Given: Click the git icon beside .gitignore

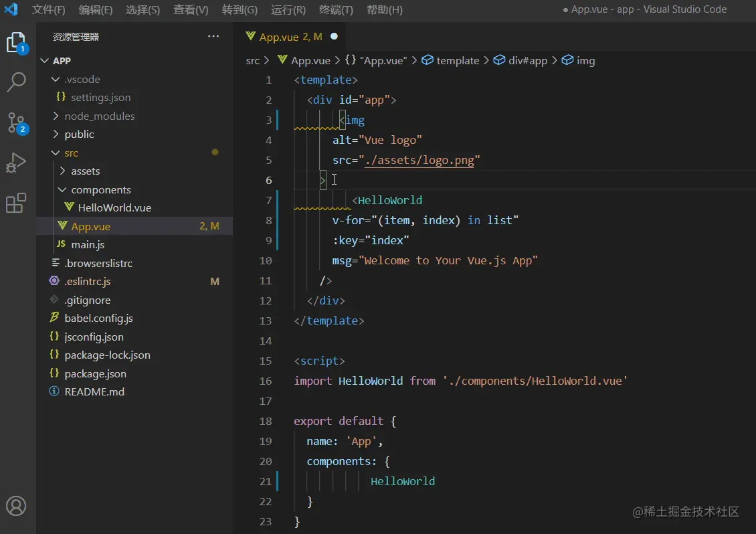Looking at the screenshot, I should pos(54,300).
